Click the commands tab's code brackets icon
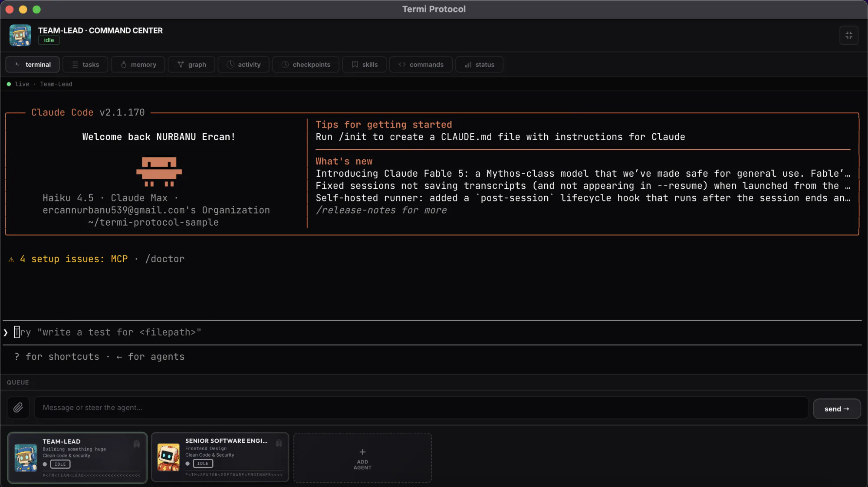This screenshot has height=487, width=868. coord(402,64)
